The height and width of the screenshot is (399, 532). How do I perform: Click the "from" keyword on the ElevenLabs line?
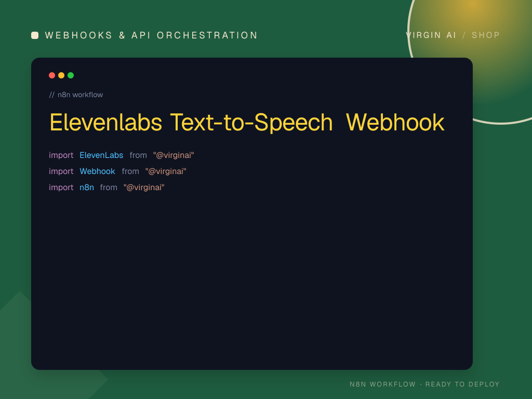tap(138, 155)
